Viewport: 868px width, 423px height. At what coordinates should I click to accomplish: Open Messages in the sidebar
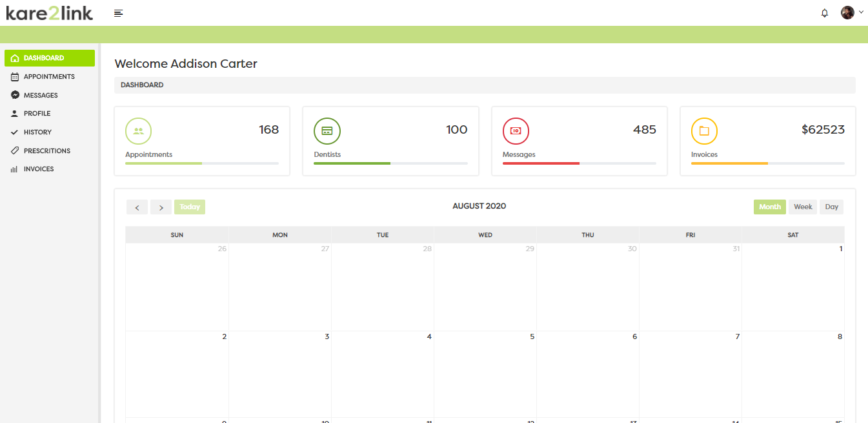(x=41, y=96)
